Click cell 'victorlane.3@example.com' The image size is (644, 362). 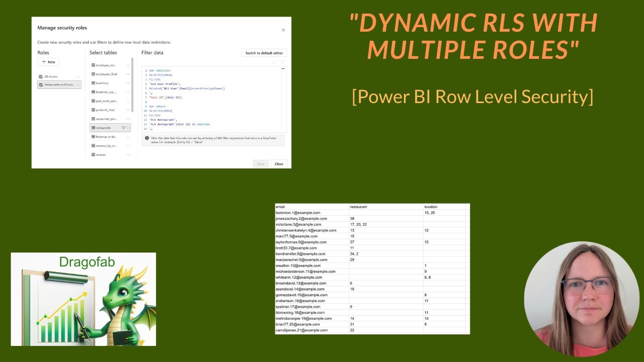pyautogui.click(x=312, y=224)
